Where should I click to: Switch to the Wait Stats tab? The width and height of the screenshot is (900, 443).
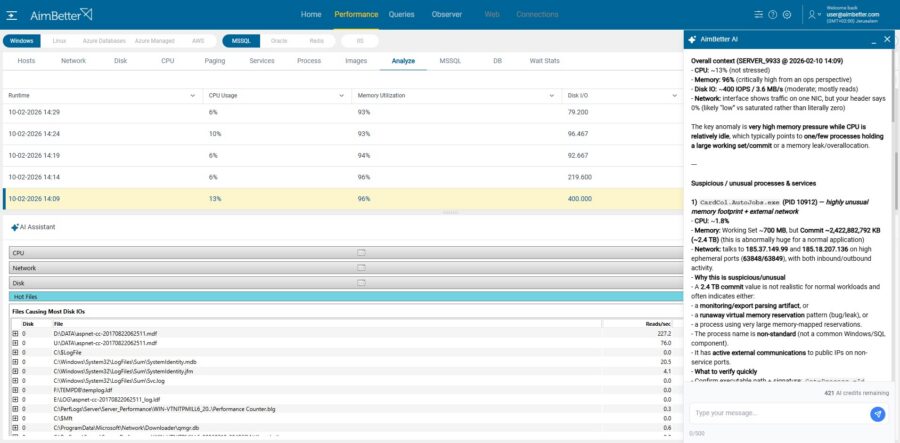pos(544,61)
